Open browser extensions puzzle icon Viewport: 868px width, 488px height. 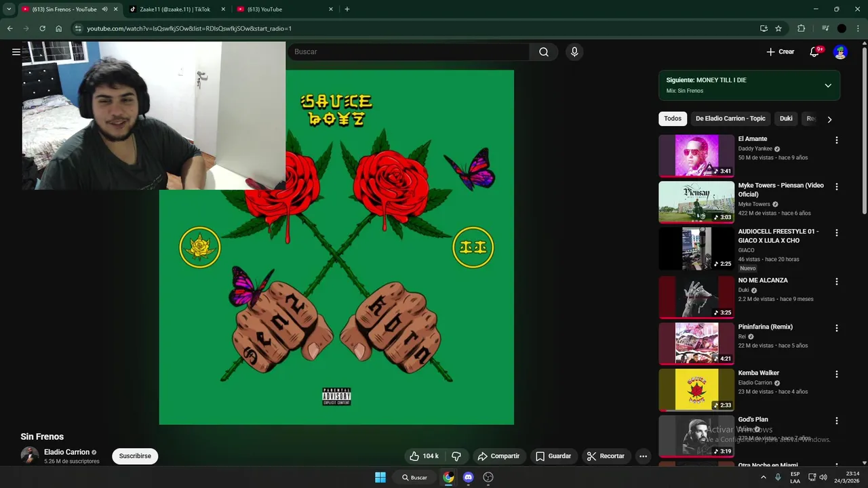(x=801, y=28)
